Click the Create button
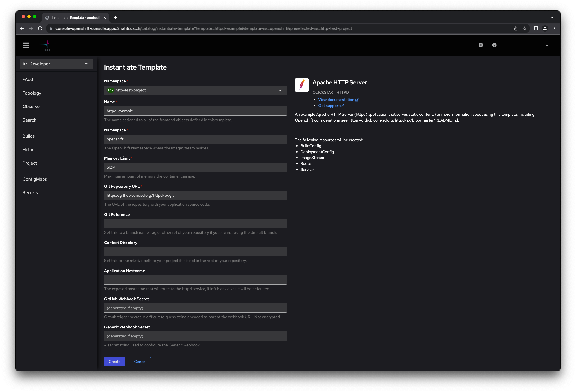 pos(115,362)
